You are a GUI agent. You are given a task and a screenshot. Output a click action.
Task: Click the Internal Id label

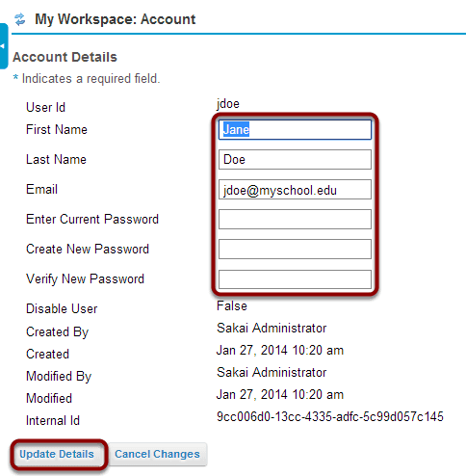pos(53,421)
